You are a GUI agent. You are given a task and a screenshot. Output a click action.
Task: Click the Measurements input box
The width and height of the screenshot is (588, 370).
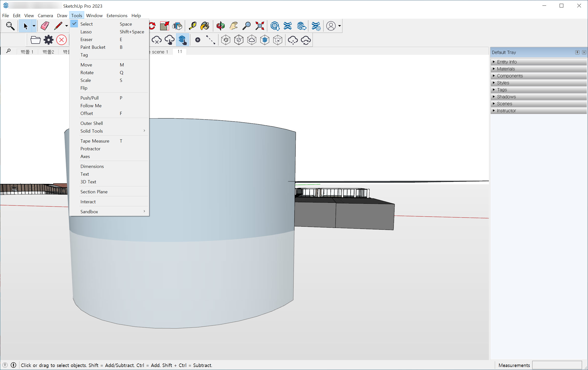point(557,365)
